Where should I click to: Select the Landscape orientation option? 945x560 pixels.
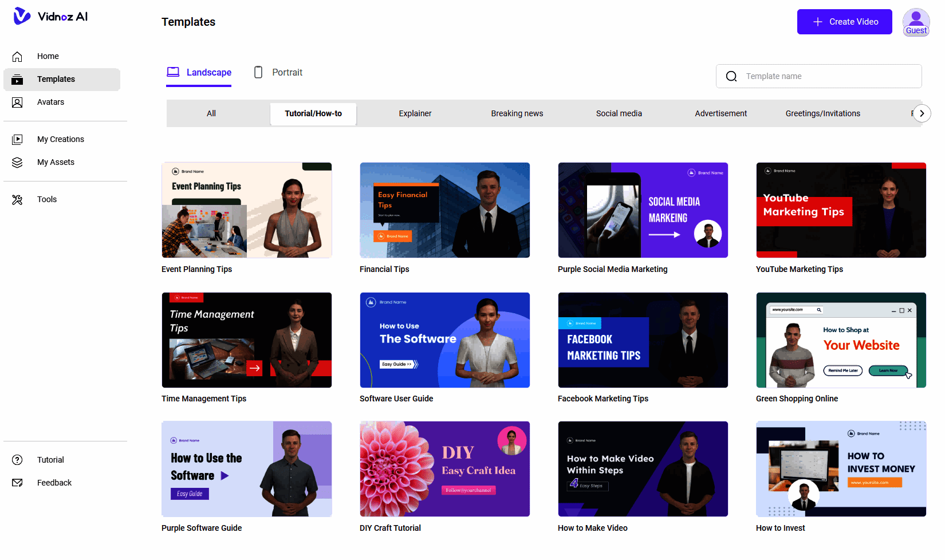(199, 72)
